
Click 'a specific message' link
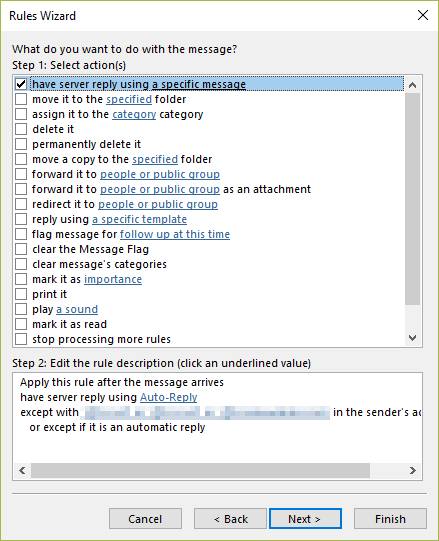click(199, 84)
